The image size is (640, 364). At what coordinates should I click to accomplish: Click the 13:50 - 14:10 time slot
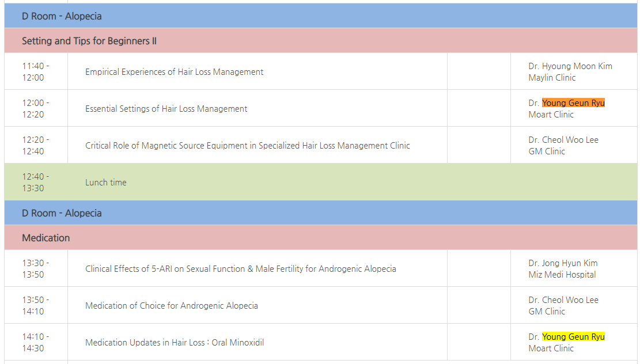coord(36,305)
